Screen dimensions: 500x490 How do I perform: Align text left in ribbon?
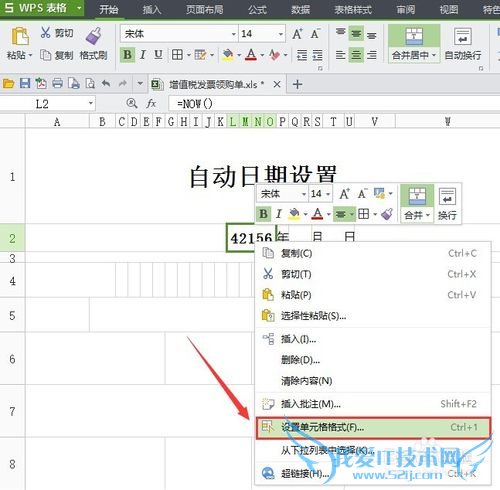340,55
